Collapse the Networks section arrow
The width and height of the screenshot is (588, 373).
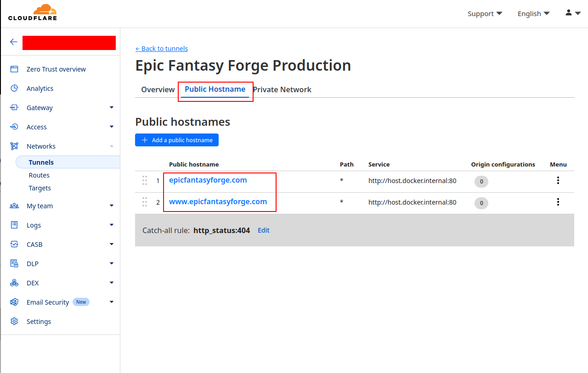(112, 146)
